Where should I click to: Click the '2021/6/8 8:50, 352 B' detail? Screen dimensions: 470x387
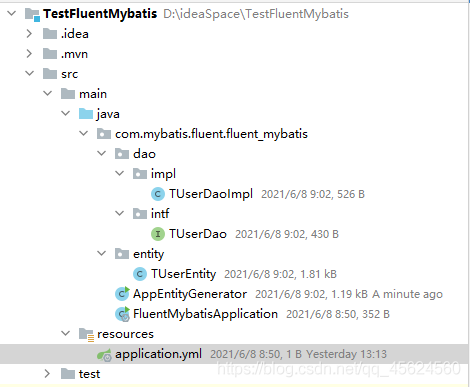click(338, 314)
